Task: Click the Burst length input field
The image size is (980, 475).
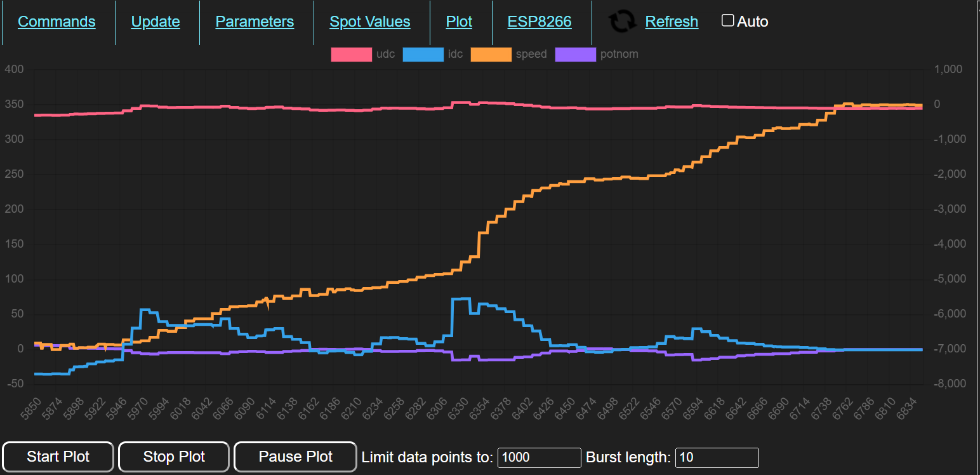Action: 717,457
